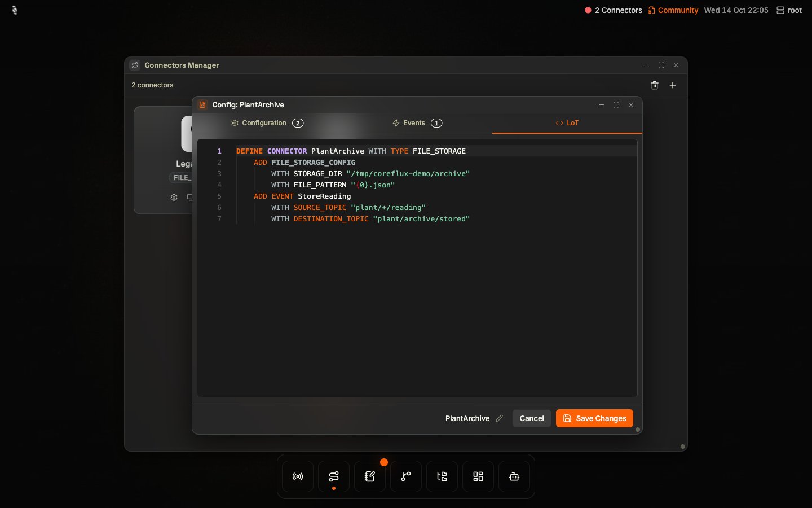Open the connectors route dock icon
Viewport: 812px width, 508px height.
pyautogui.click(x=334, y=476)
